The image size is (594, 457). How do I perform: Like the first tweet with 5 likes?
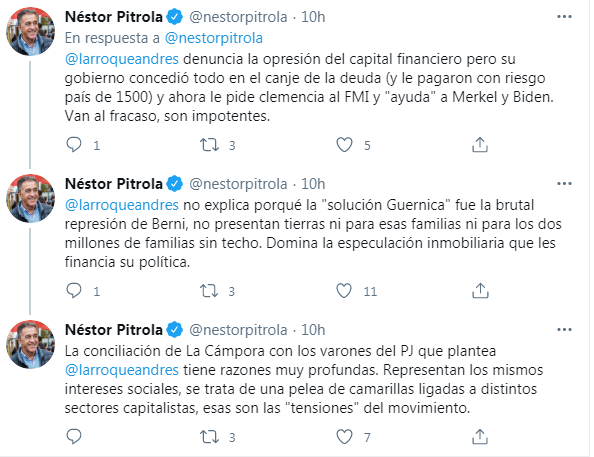coord(344,145)
